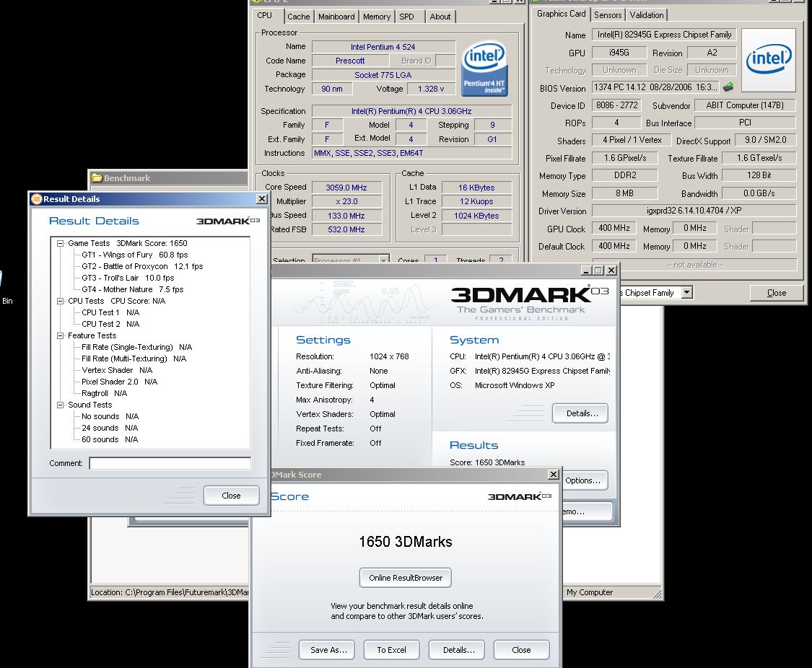The width and height of the screenshot is (812, 668).
Task: Select GT2 - Battle of Proxycon row
Action: pos(142,266)
